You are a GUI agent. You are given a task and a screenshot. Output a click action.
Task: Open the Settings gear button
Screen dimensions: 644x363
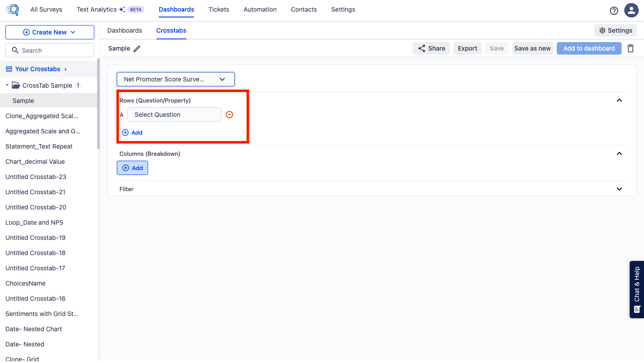(x=615, y=30)
